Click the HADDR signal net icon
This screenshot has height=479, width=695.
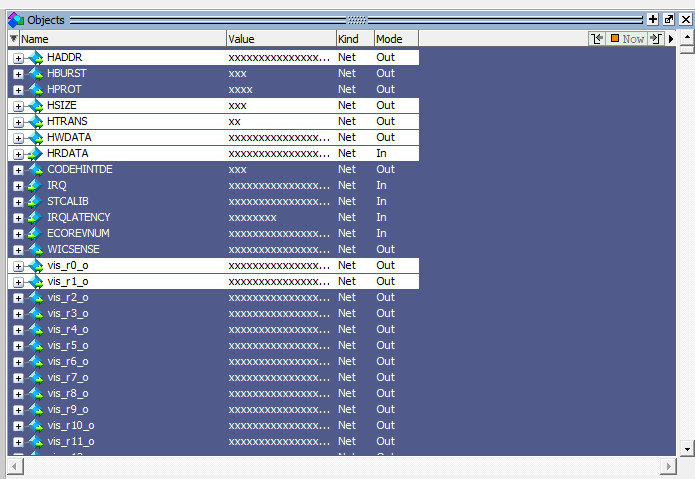click(x=36, y=58)
